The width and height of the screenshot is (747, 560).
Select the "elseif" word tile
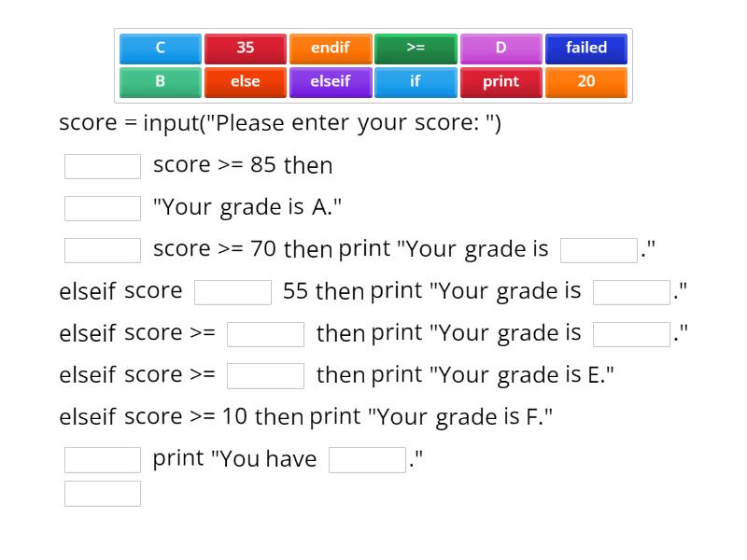pos(331,82)
